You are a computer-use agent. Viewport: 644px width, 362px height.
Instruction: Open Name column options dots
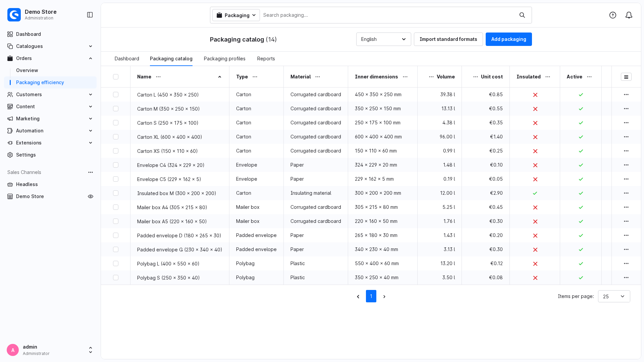pyautogui.click(x=158, y=77)
